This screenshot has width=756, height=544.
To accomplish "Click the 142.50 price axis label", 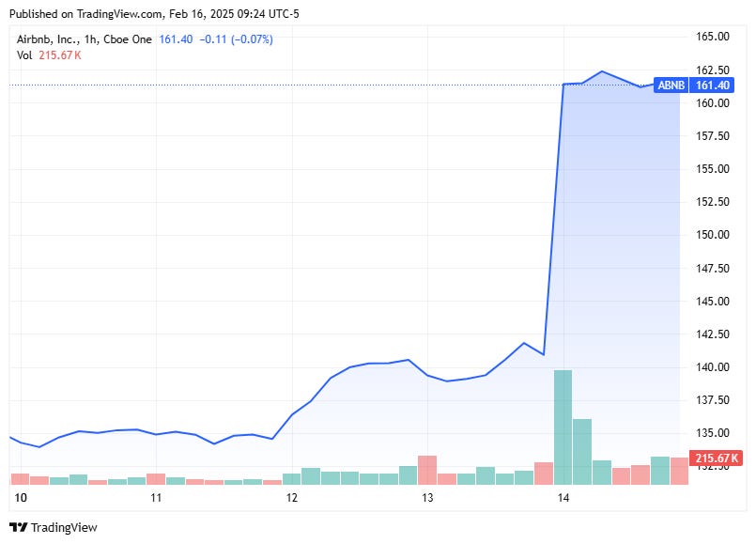I will (712, 334).
